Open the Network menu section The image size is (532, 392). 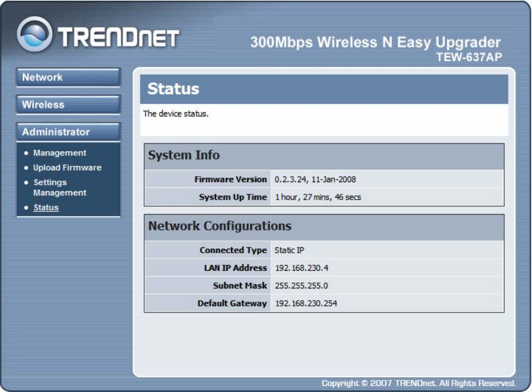tap(68, 77)
